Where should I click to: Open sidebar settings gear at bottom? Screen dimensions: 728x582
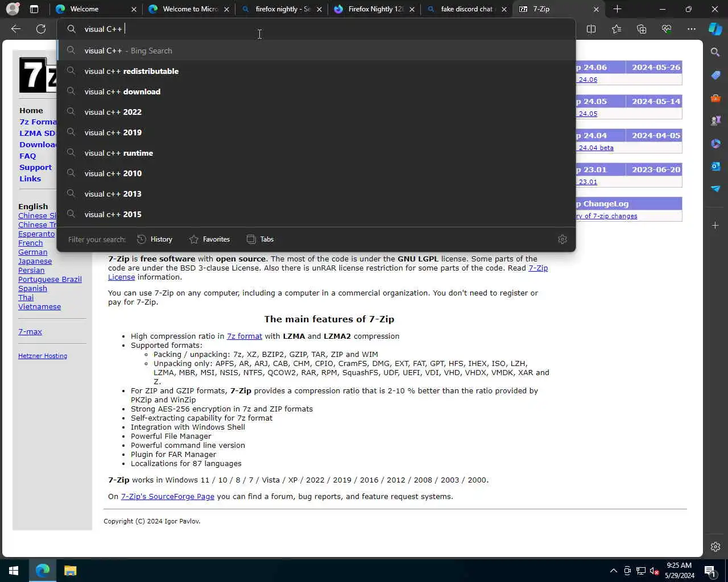[715, 547]
